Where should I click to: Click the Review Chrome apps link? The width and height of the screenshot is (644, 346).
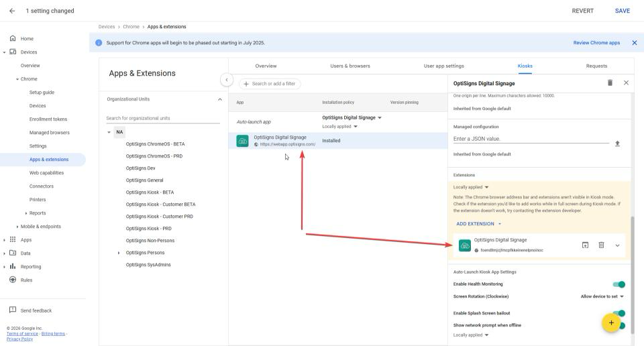pos(596,43)
